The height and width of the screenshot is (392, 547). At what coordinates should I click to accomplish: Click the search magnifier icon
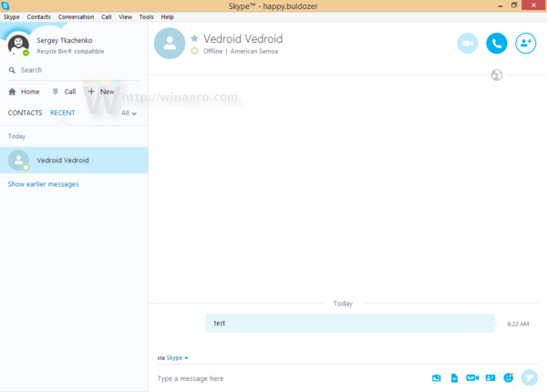click(x=12, y=70)
